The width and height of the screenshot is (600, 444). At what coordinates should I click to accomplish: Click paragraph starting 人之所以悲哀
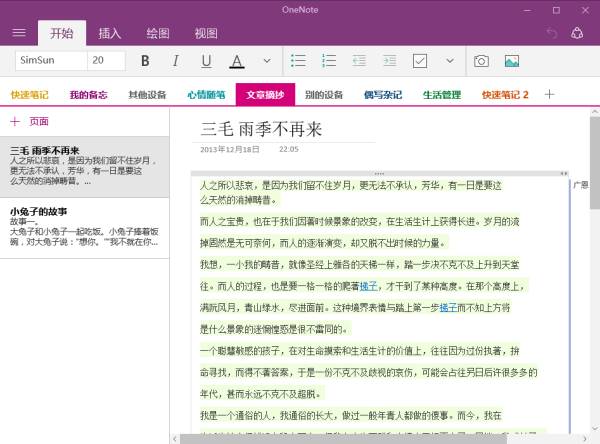pyautogui.click(x=351, y=193)
